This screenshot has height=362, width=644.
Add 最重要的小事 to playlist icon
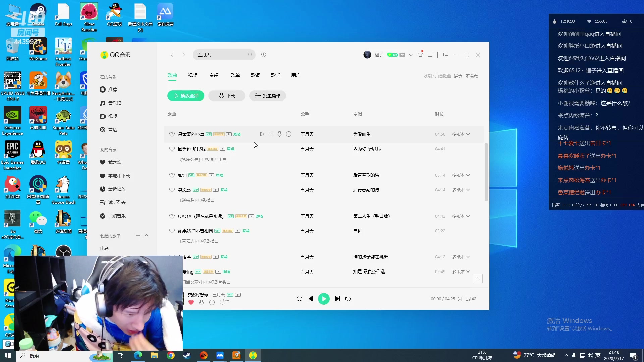[x=271, y=134]
